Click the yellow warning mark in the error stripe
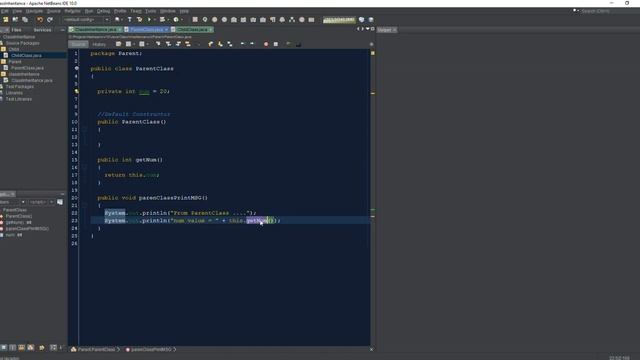This screenshot has height=360, width=640. 373,93
